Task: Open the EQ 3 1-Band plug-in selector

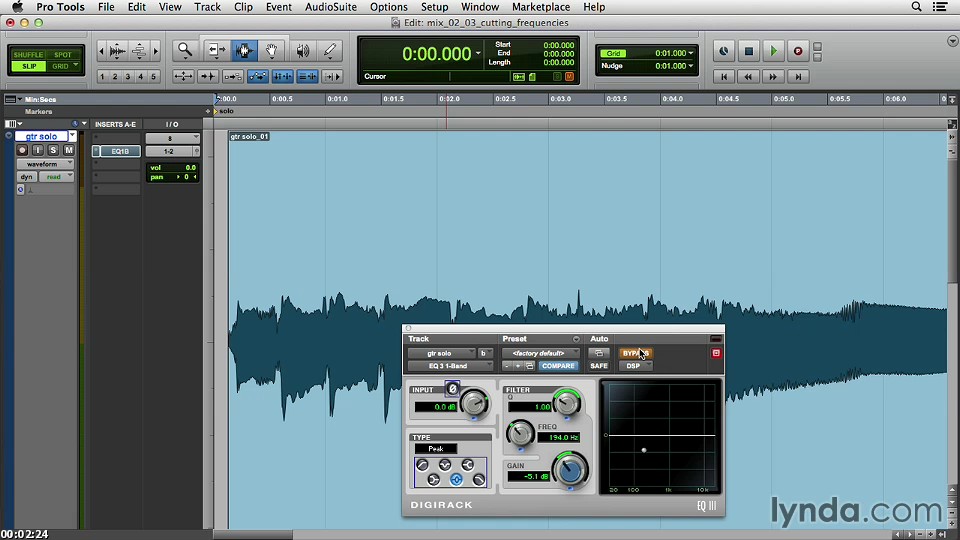Action: click(451, 366)
